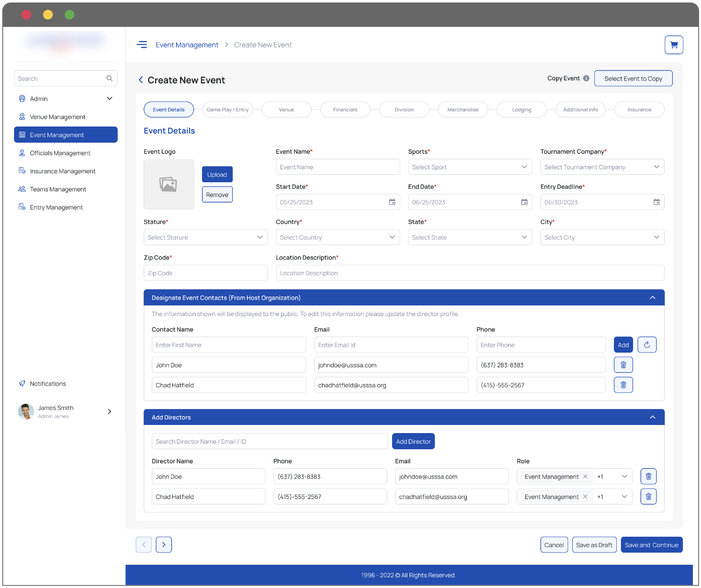The image size is (701, 588).
Task: Remove Event Management role tag for John Doe
Action: point(585,476)
